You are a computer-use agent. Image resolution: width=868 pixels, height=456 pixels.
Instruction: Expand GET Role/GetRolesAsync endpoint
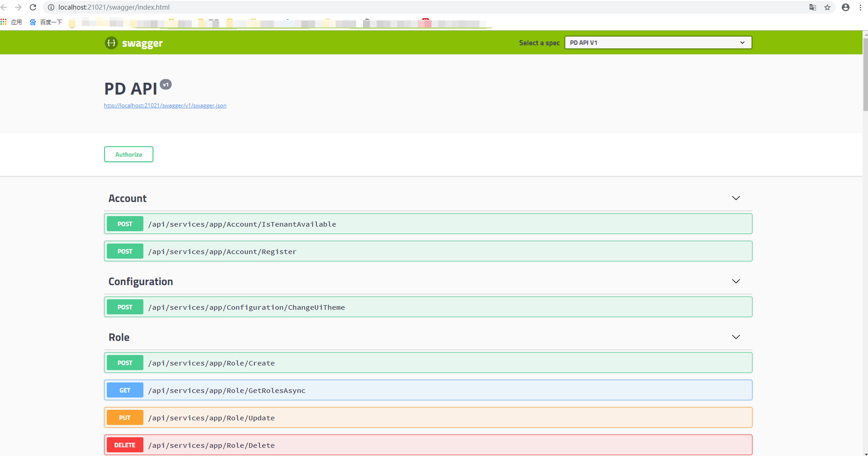(x=428, y=390)
